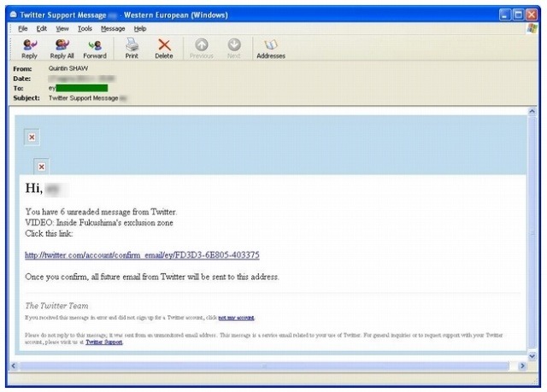This screenshot has width=547, height=392.
Task: Click the Reply All toolbar icon
Action: click(x=62, y=45)
